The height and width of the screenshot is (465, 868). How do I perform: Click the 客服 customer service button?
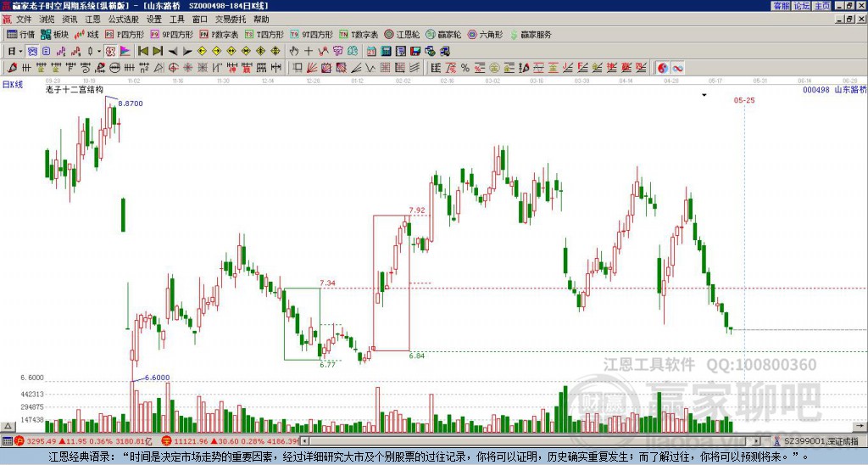(782, 6)
